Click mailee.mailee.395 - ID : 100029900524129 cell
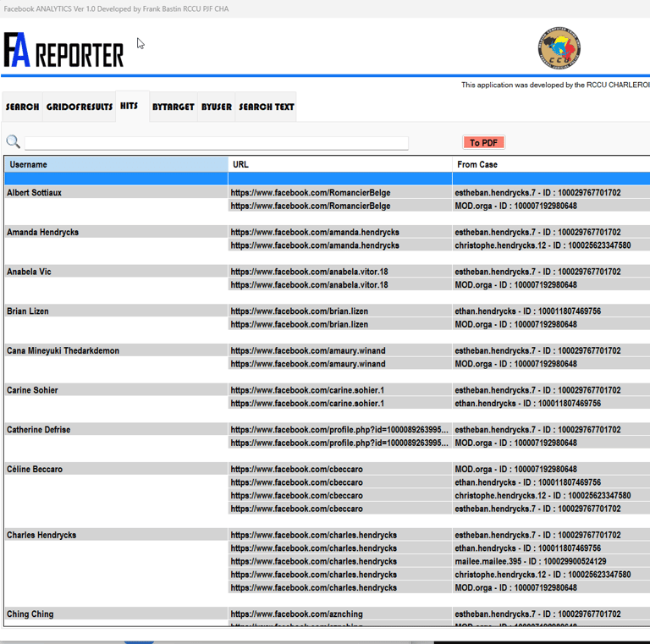The height and width of the screenshot is (644, 650). (x=551, y=562)
